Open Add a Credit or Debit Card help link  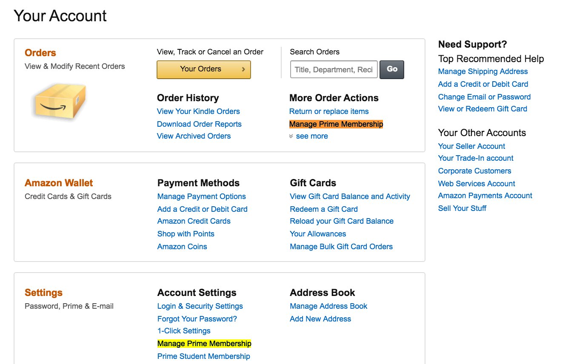coord(483,84)
